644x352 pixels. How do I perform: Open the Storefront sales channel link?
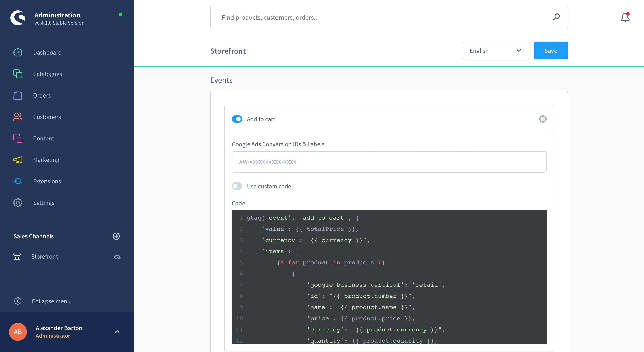[44, 257]
